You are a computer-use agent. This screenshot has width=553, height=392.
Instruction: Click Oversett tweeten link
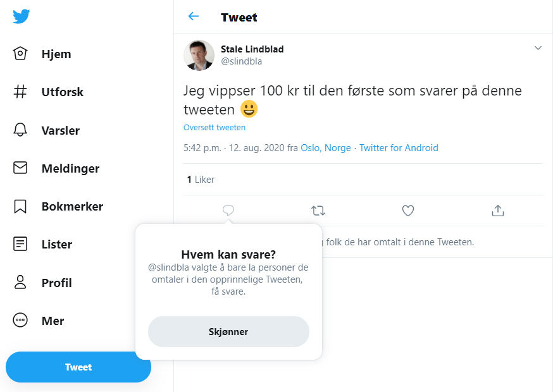coord(214,127)
